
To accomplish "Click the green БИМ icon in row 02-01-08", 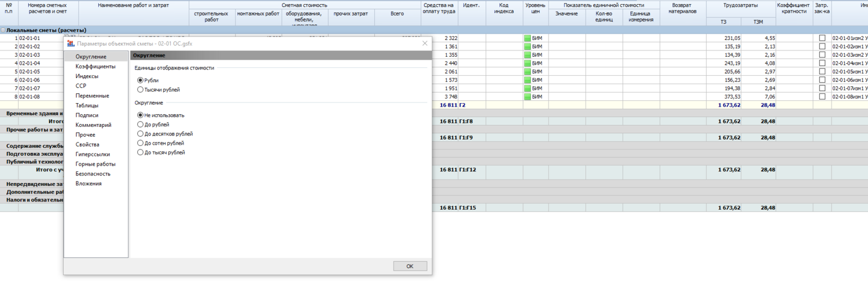I will coord(527,97).
